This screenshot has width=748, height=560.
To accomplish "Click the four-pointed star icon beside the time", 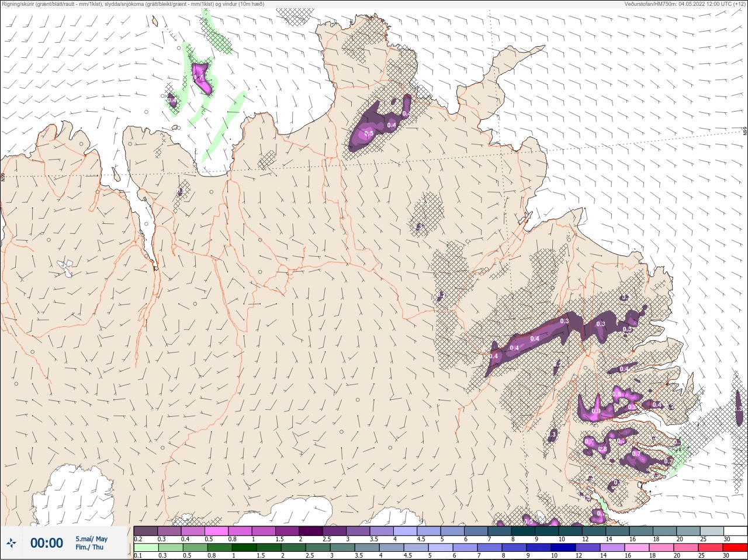I will point(11,543).
